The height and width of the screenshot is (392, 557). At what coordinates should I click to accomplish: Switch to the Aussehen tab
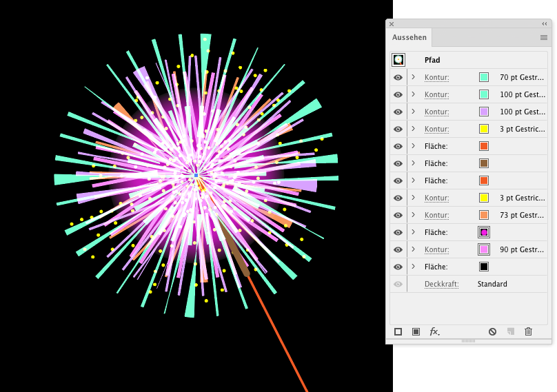pyautogui.click(x=409, y=37)
